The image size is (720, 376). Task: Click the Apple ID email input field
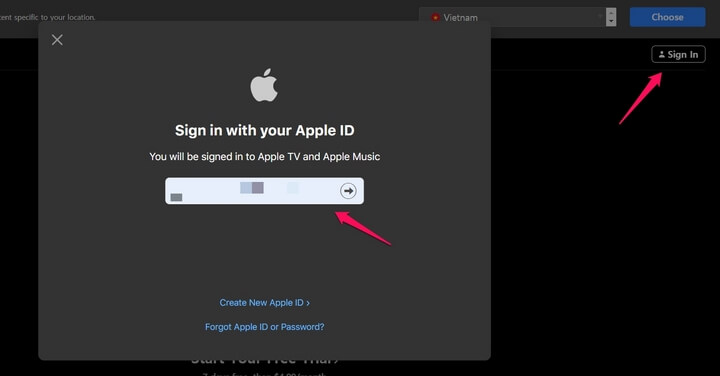[264, 191]
